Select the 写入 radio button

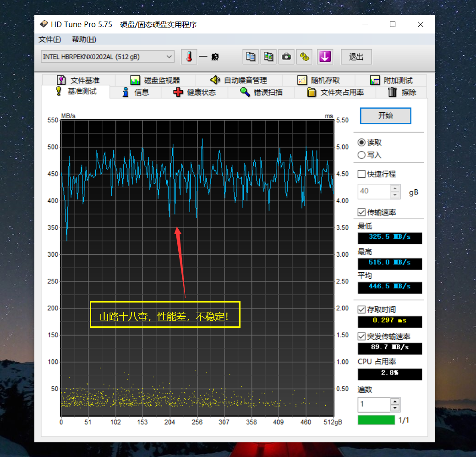[x=361, y=155]
